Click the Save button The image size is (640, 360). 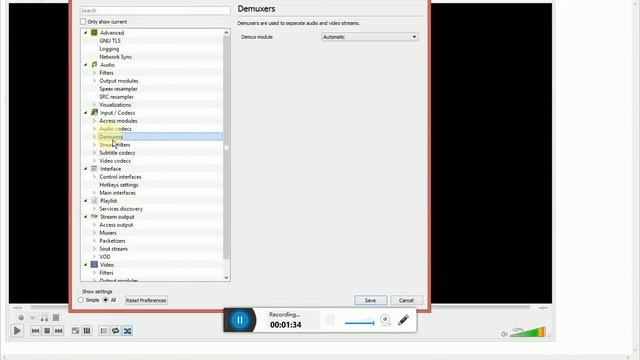pyautogui.click(x=370, y=300)
